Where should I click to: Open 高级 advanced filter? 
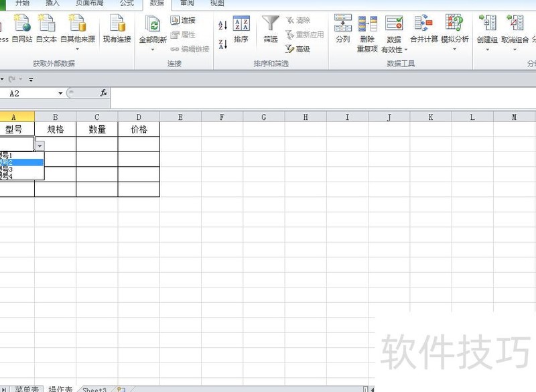pyautogui.click(x=297, y=49)
